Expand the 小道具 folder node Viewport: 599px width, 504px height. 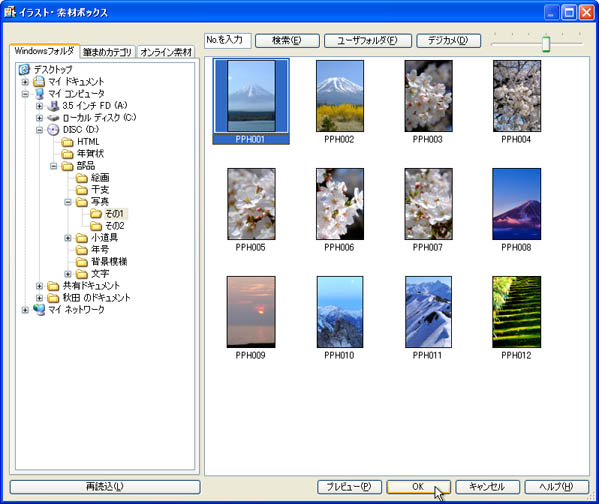[x=68, y=238]
